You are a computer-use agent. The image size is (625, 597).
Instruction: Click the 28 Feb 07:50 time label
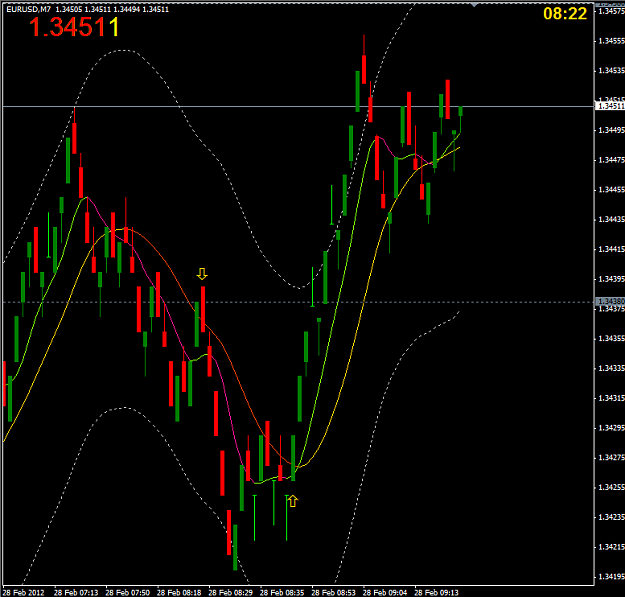[x=128, y=592]
